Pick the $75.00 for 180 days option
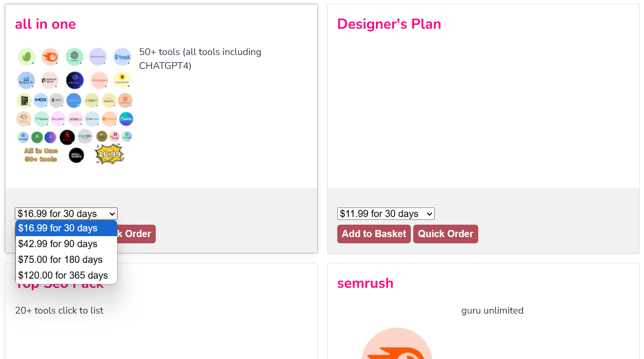 (66, 260)
